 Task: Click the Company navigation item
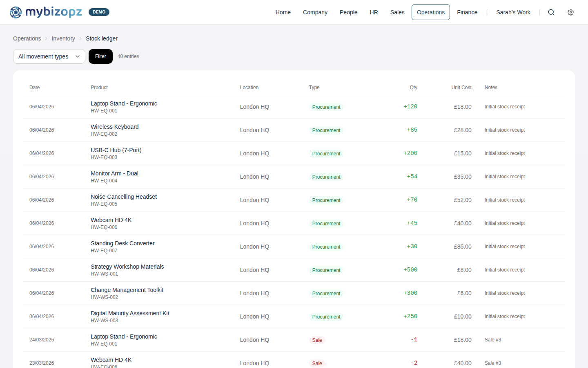click(315, 12)
